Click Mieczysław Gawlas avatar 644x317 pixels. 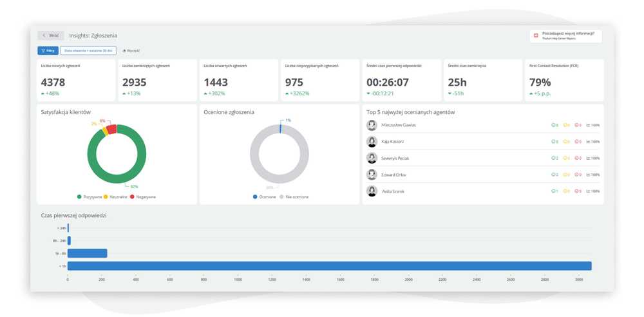tap(372, 125)
